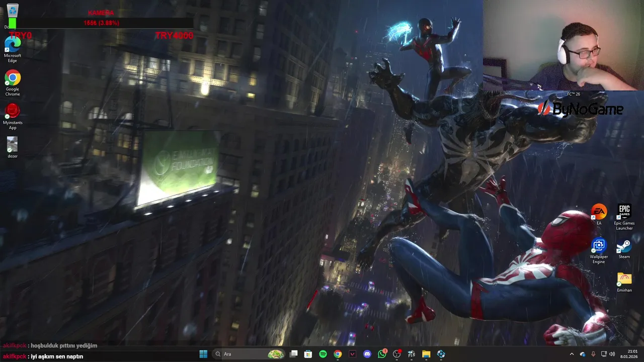
Task: Click the Ara search box in taskbar
Action: [249, 354]
